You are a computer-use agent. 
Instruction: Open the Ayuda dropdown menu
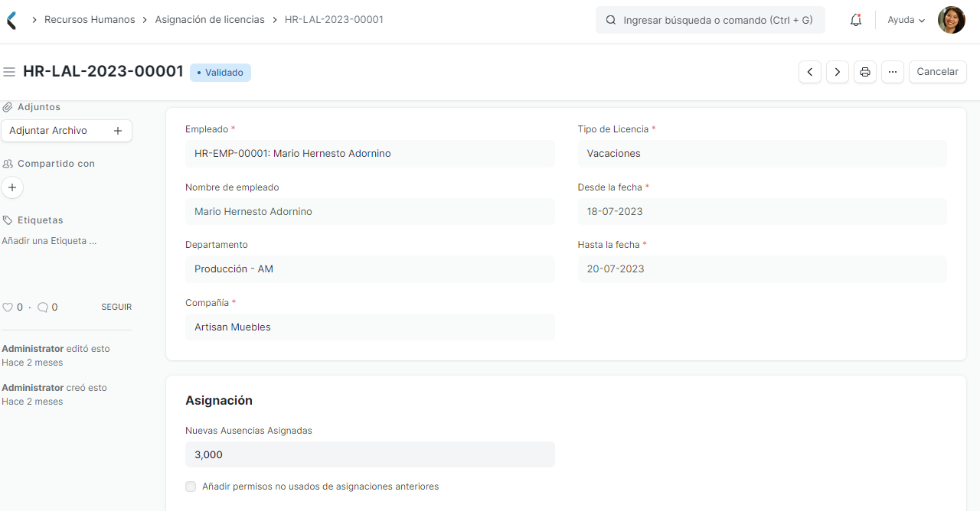(x=905, y=19)
